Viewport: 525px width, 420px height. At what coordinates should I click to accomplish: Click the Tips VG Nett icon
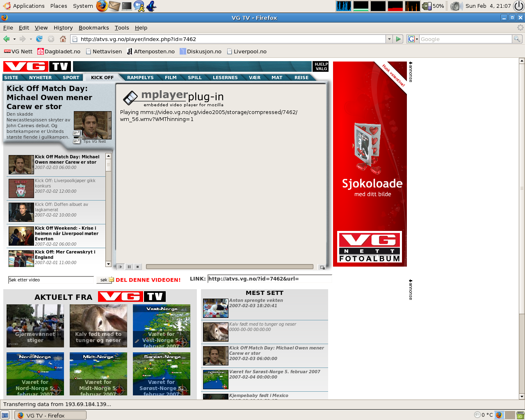click(x=77, y=141)
